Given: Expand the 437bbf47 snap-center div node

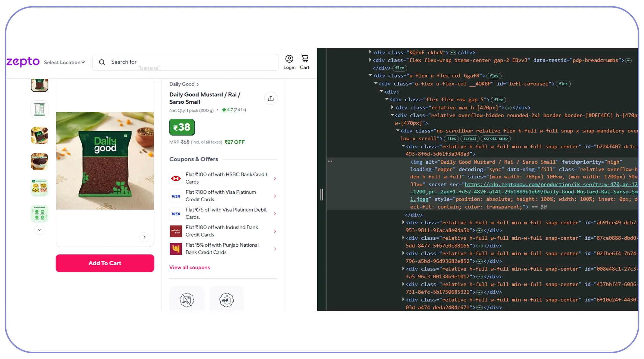Looking at the screenshot, I should tap(403, 284).
